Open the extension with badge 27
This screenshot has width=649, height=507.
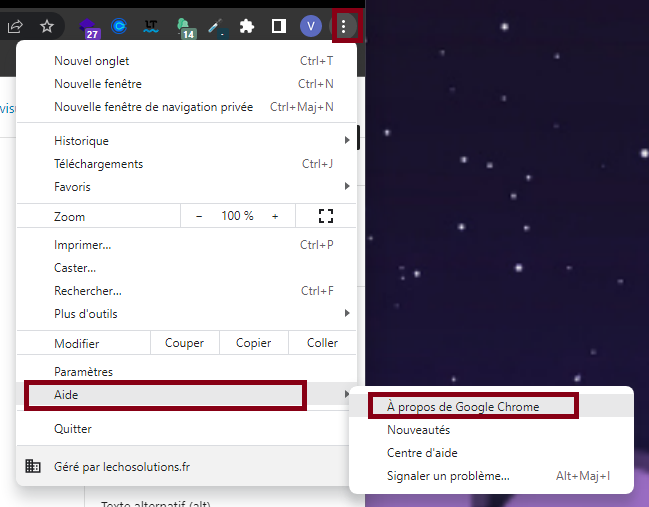[88, 28]
